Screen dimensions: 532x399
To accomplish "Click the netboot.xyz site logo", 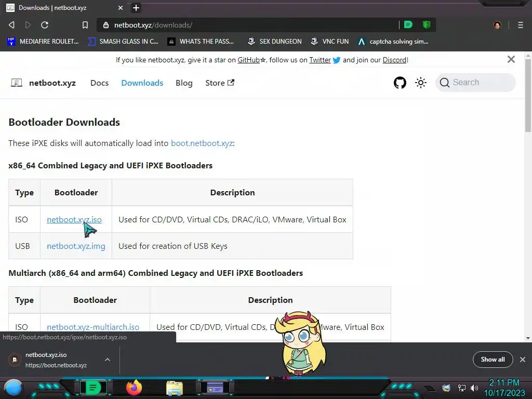I will [x=43, y=83].
